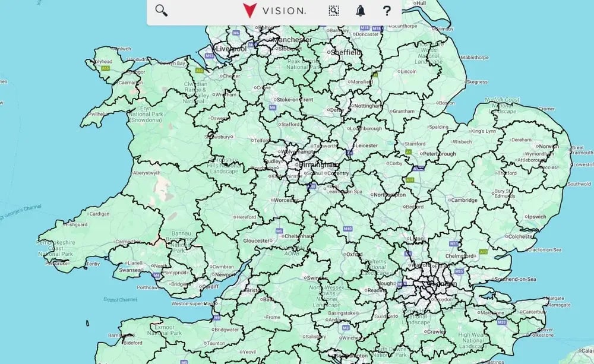The width and height of the screenshot is (594, 364).
Task: Open the search magnifier tool
Action: [x=161, y=10]
